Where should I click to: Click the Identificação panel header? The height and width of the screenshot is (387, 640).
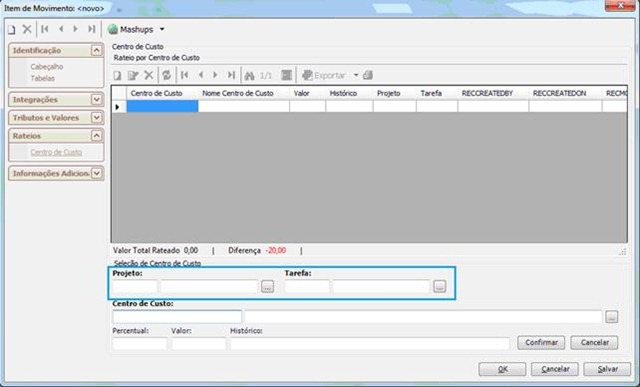click(56, 50)
